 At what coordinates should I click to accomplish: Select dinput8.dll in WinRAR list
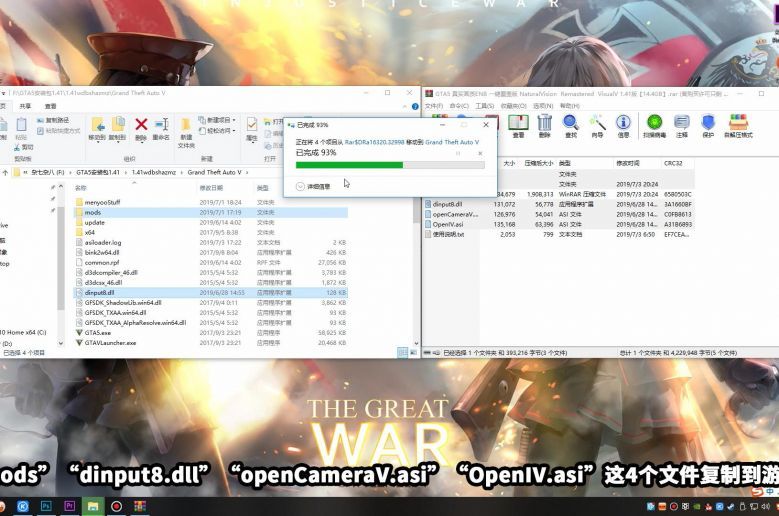(558, 204)
